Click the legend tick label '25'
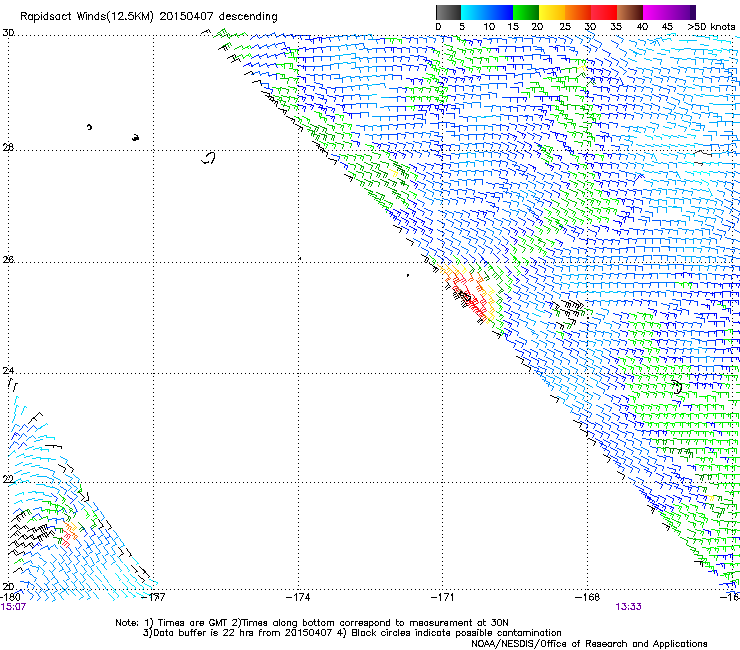This screenshot has width=740, height=650. tap(564, 27)
